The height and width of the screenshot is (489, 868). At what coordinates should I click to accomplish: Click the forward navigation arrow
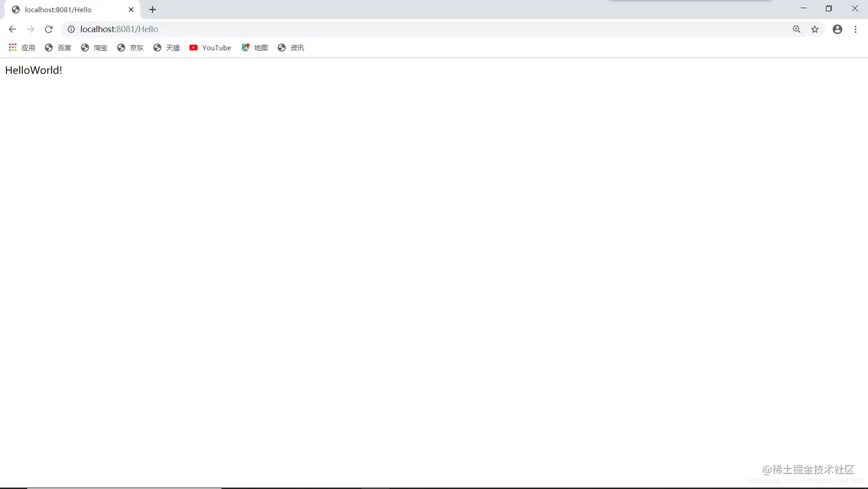pyautogui.click(x=30, y=29)
